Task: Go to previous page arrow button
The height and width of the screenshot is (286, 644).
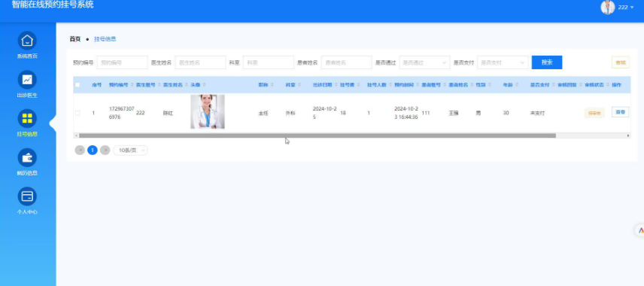Action: coord(80,151)
